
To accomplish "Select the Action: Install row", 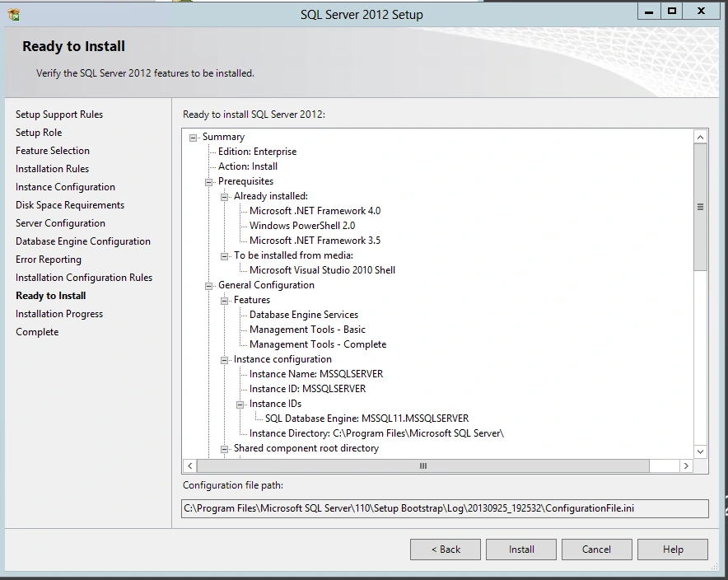I will [248, 166].
